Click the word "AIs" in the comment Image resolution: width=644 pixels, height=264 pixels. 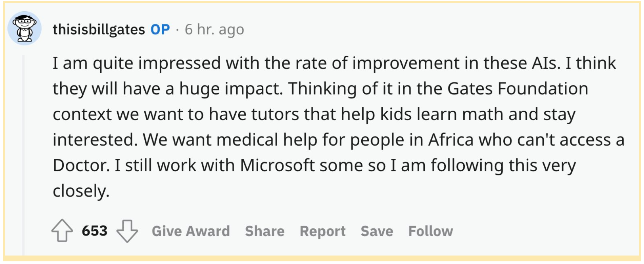coord(546,63)
